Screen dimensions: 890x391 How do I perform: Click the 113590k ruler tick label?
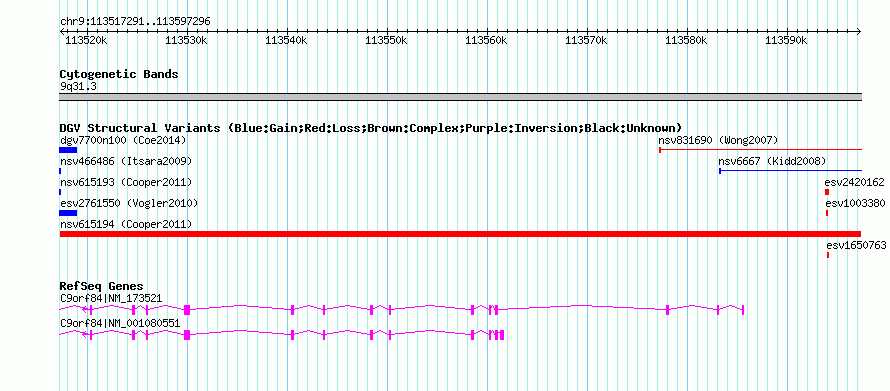point(787,41)
